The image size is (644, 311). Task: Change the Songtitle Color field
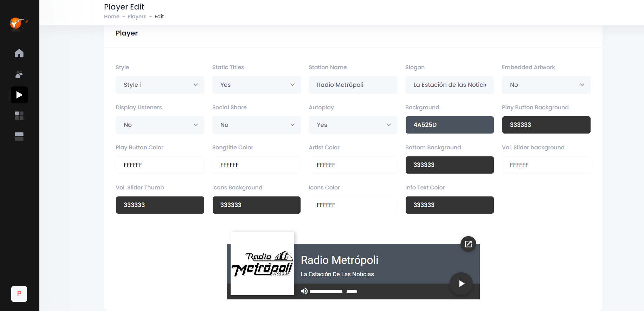point(257,165)
